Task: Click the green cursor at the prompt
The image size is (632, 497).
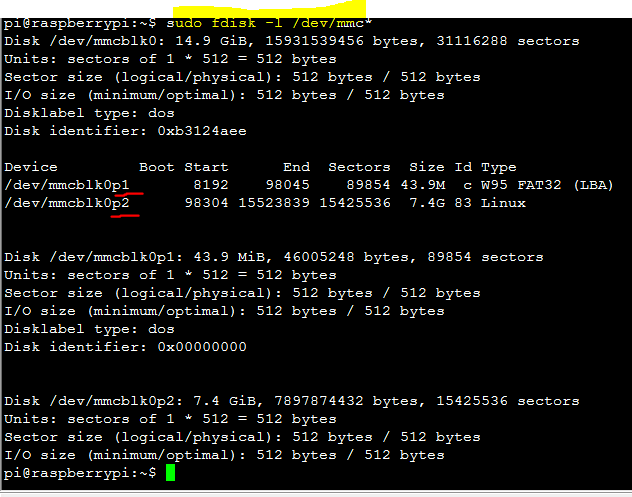Action: (170, 472)
